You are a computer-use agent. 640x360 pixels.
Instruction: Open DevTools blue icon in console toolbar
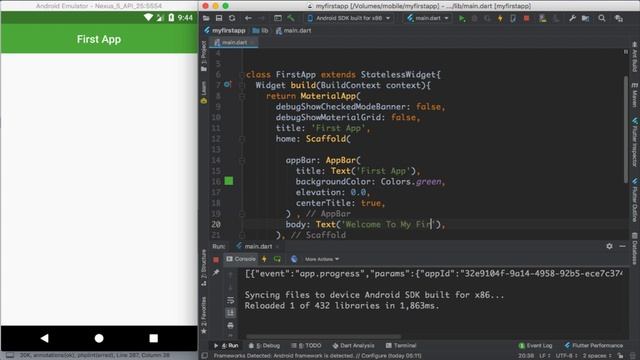click(293, 259)
